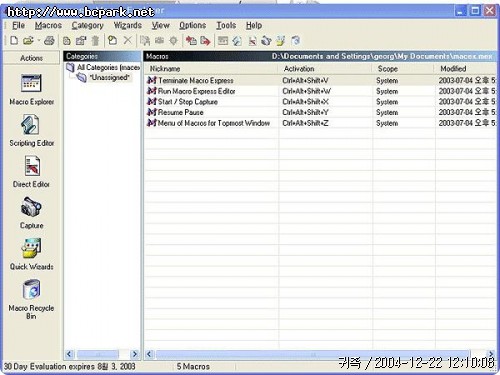Open the Wizards menu
The height and width of the screenshot is (375, 500).
128,25
